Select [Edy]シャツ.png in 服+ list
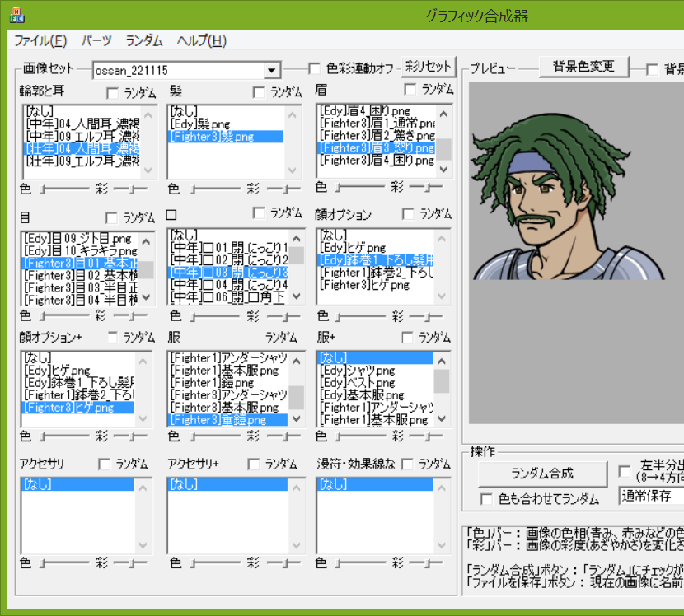 376,371
